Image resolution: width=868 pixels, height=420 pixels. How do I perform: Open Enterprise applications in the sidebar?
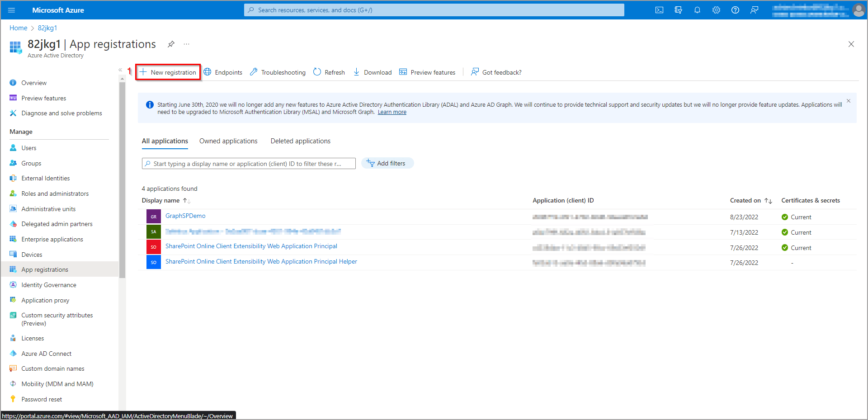52,239
